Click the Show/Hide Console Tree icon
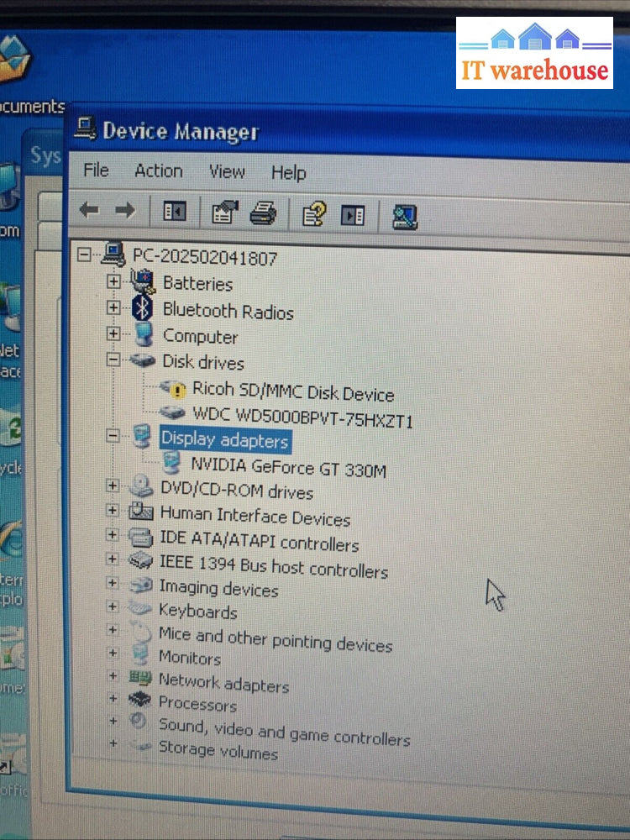630x840 pixels. pos(174,213)
